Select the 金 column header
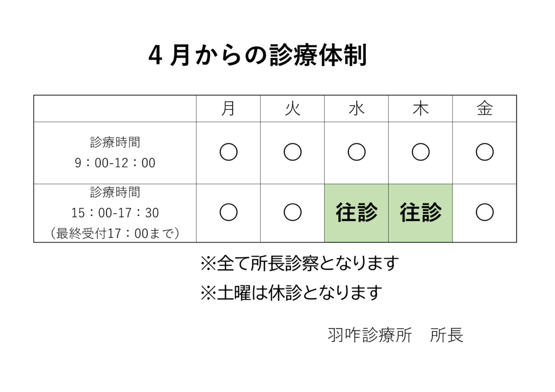Screen dimensions: 555x392 click(x=485, y=109)
